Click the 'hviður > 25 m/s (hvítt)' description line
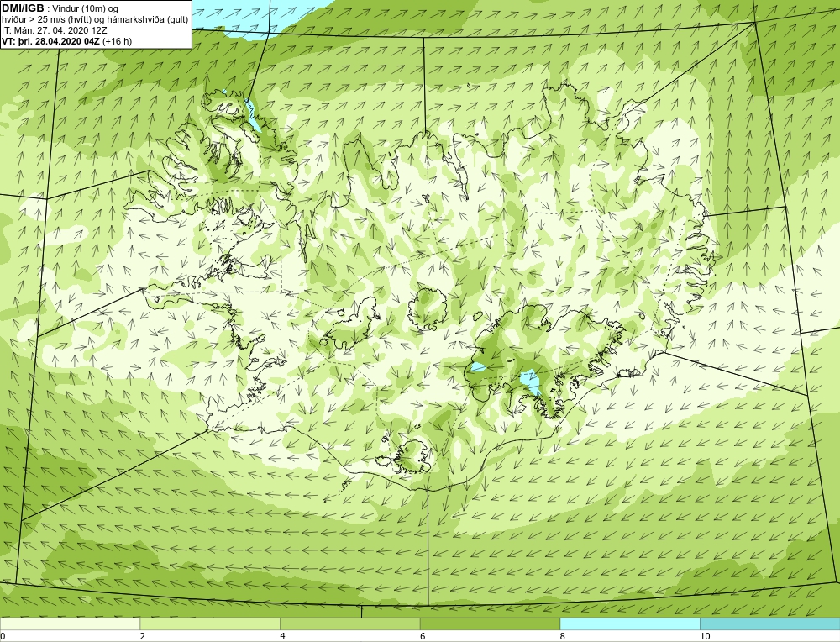 (x=96, y=19)
